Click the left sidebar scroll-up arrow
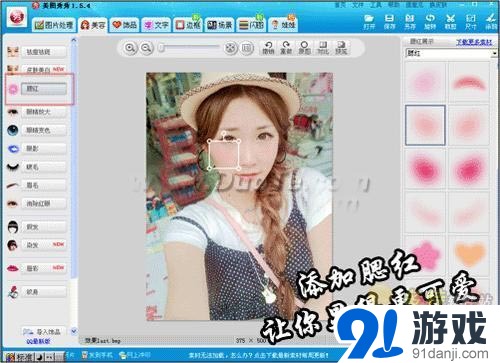Screen dimensions: 500x363 [x=74, y=40]
